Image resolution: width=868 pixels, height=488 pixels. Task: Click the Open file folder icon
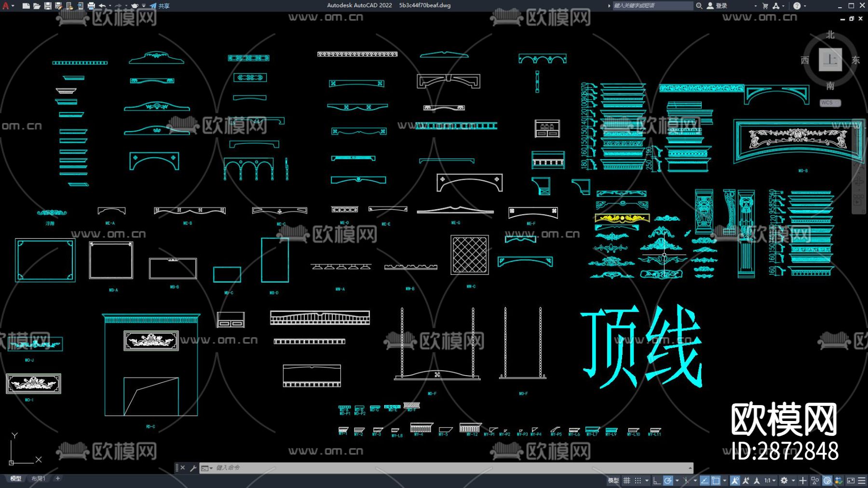pos(37,6)
